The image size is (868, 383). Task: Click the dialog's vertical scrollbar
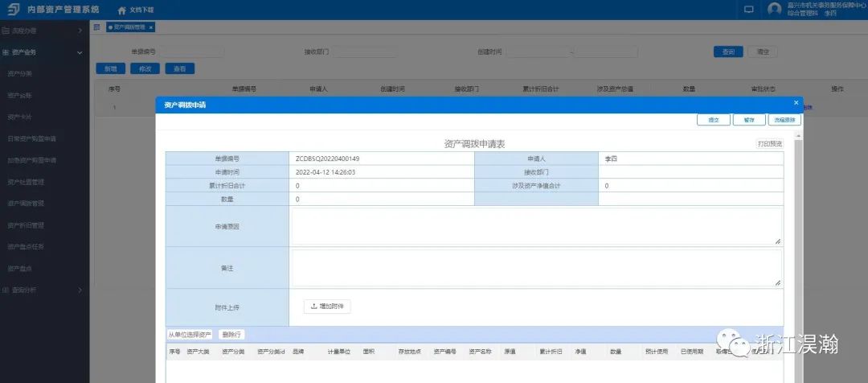[x=798, y=241]
